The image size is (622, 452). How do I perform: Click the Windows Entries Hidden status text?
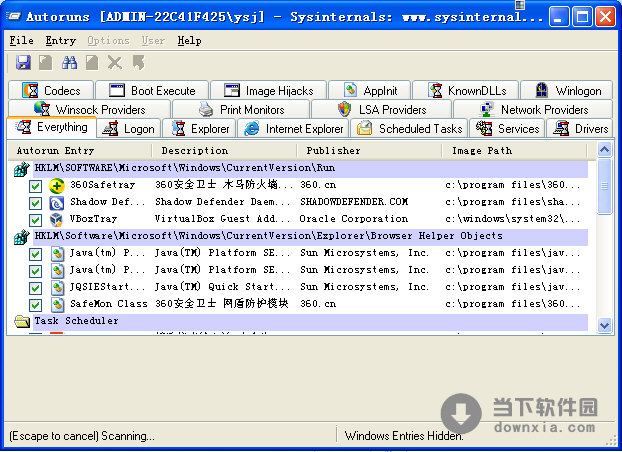(403, 436)
